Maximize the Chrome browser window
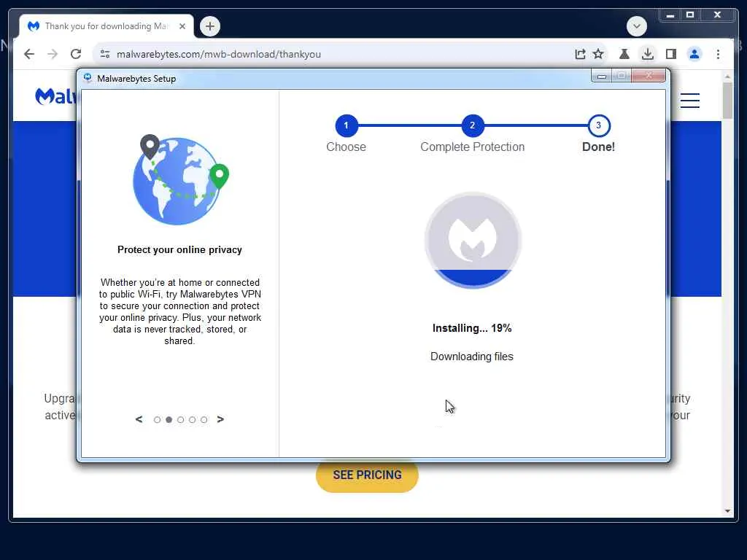 pyautogui.click(x=690, y=15)
